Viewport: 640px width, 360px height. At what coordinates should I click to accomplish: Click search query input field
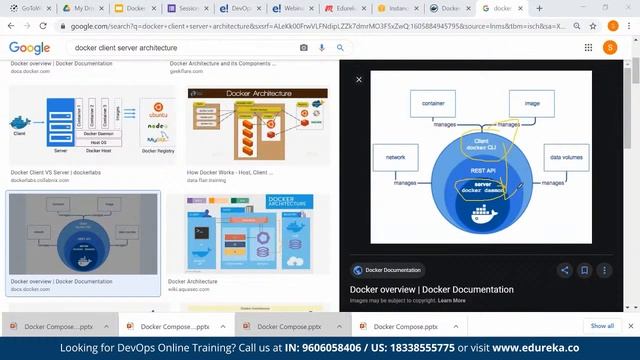184,48
